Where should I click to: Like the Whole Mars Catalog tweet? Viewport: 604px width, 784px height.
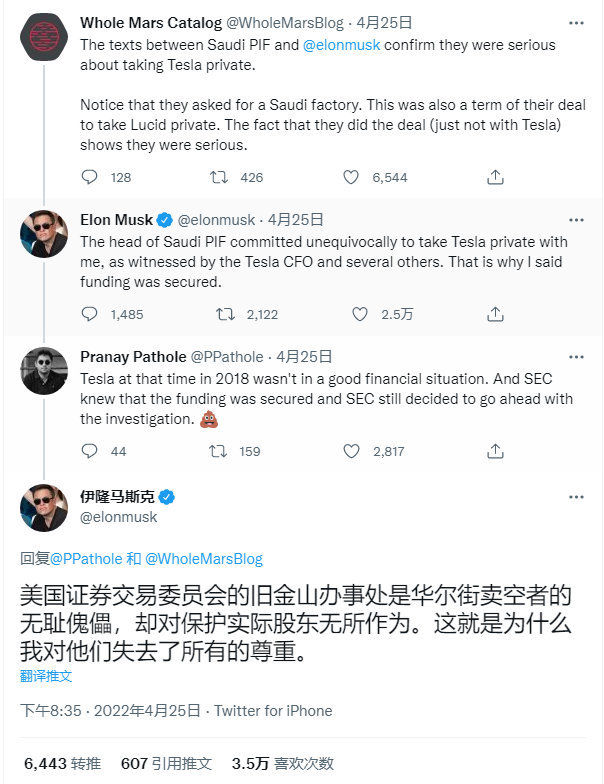351,177
